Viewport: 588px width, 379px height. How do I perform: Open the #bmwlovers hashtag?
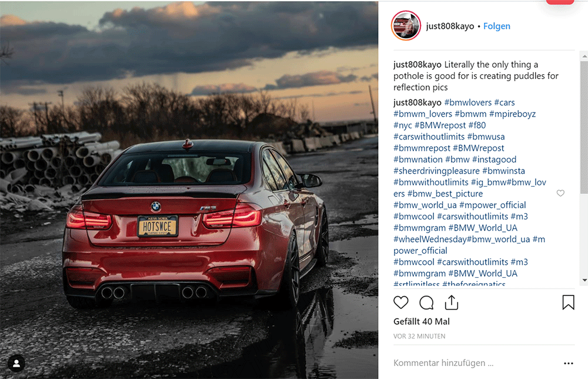[467, 102]
